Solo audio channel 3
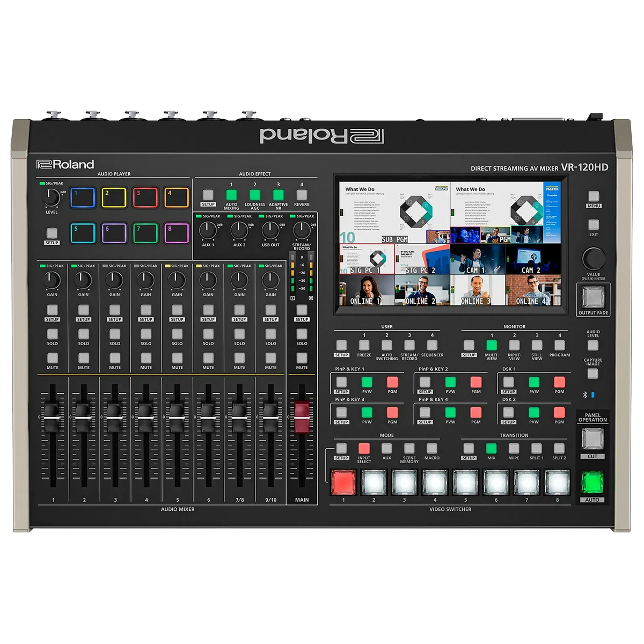This screenshot has height=644, width=644. (114, 334)
